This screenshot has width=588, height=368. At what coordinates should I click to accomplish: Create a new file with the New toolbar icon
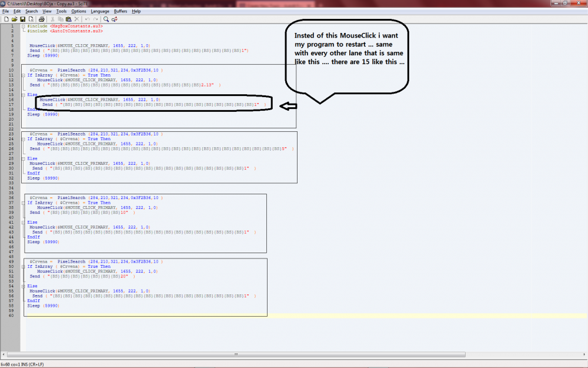tap(6, 19)
